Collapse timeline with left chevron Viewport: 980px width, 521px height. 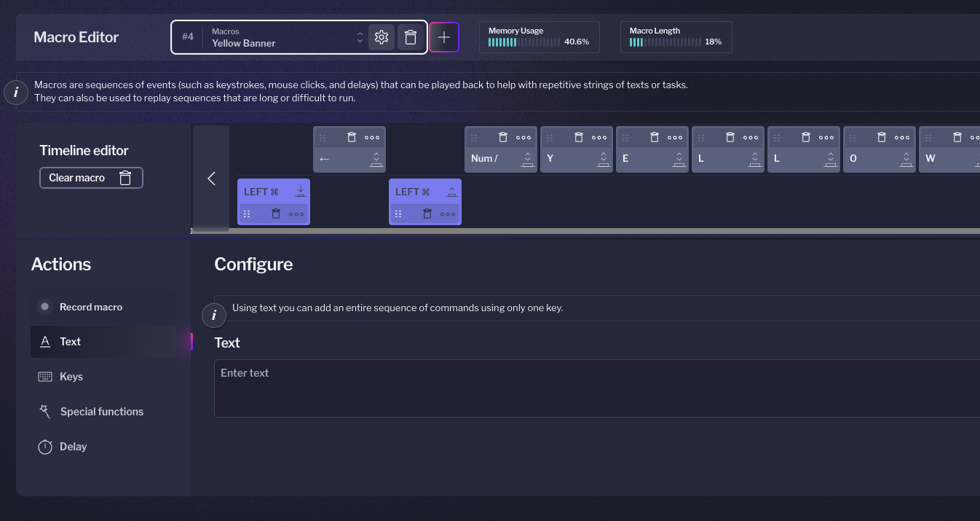(211, 179)
